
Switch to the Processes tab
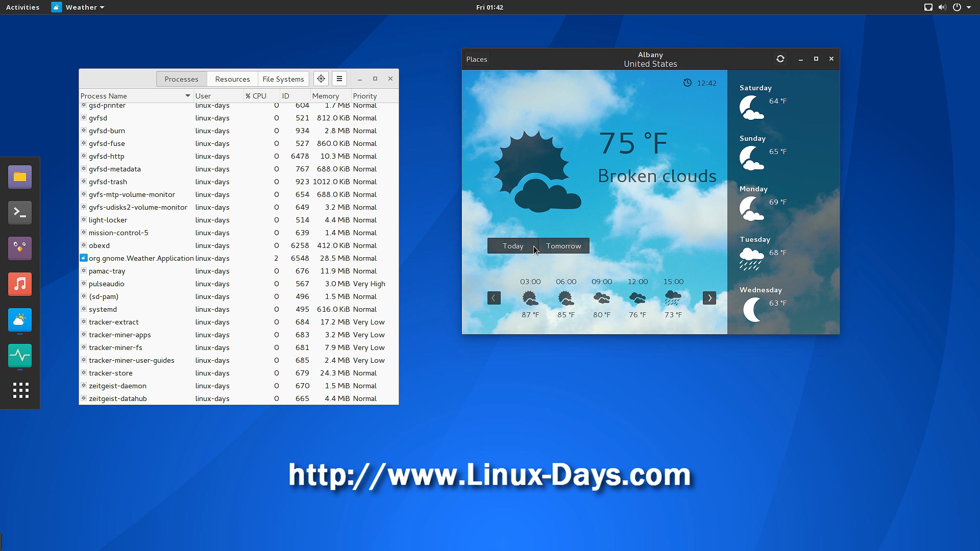(x=181, y=79)
